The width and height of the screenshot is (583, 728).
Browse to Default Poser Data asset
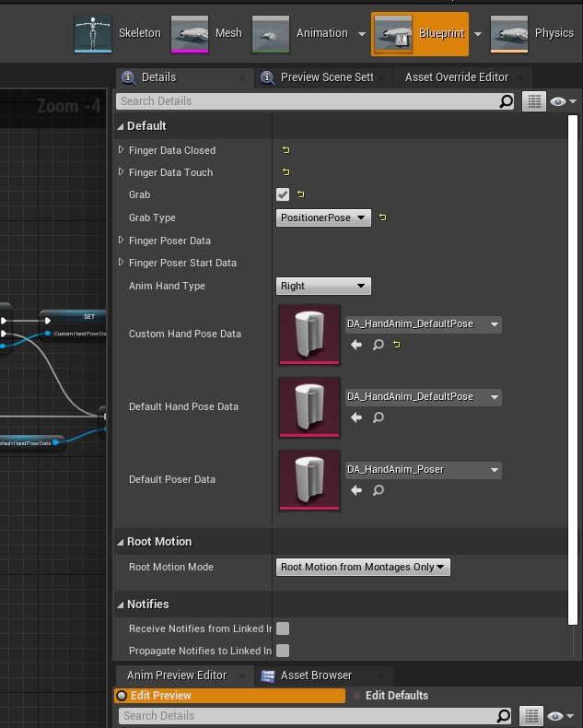(379, 490)
